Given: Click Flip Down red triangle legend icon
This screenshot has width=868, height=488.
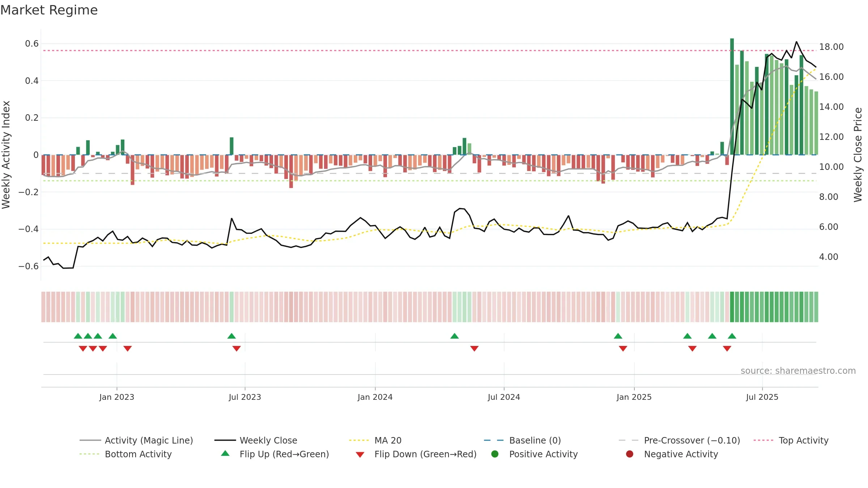Looking at the screenshot, I should pyautogui.click(x=360, y=454).
